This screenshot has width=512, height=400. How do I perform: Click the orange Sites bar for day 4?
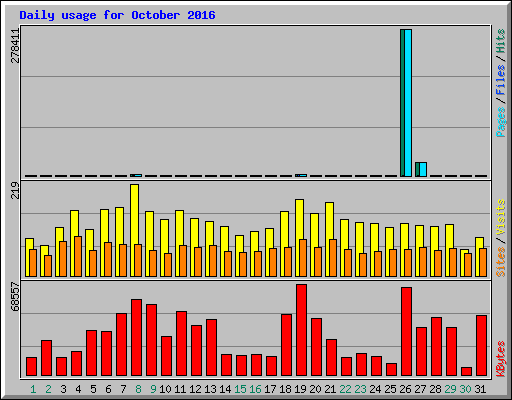78,256
